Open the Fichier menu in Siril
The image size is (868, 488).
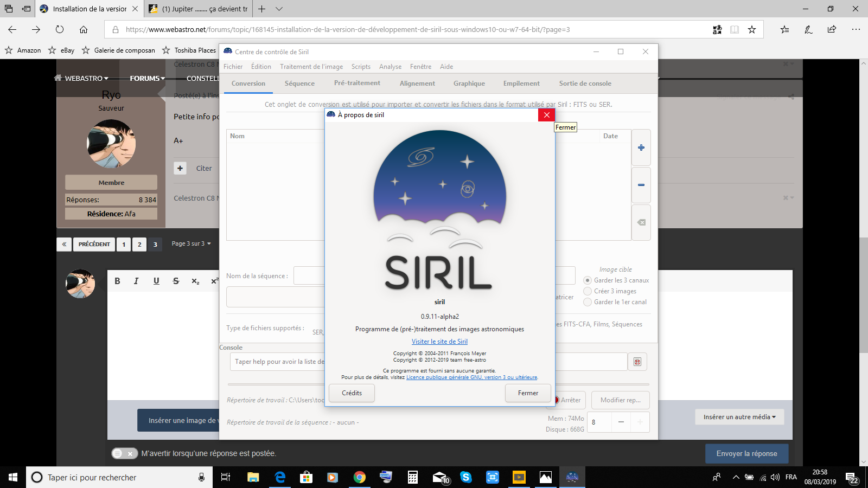click(x=233, y=67)
